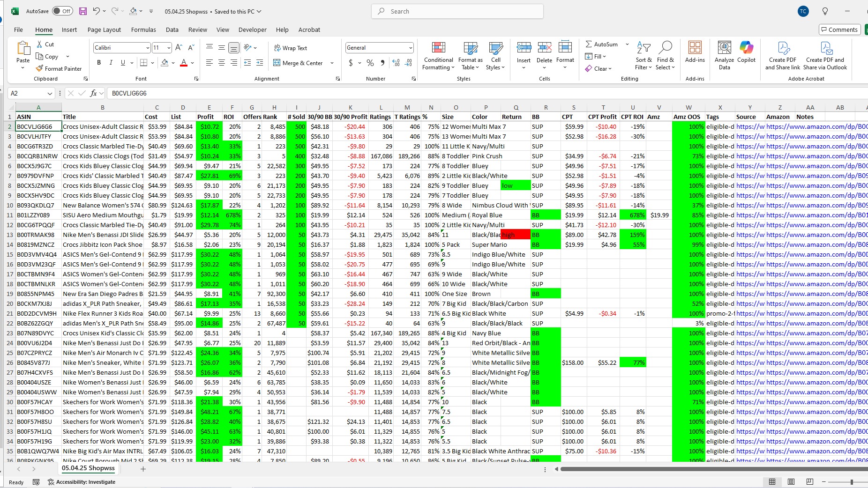This screenshot has width=868, height=488.
Task: Open the General number format dropdown
Action: click(411, 48)
